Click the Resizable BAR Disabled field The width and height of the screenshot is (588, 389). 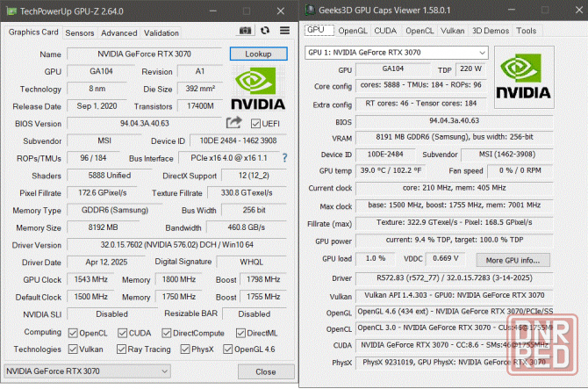point(255,314)
